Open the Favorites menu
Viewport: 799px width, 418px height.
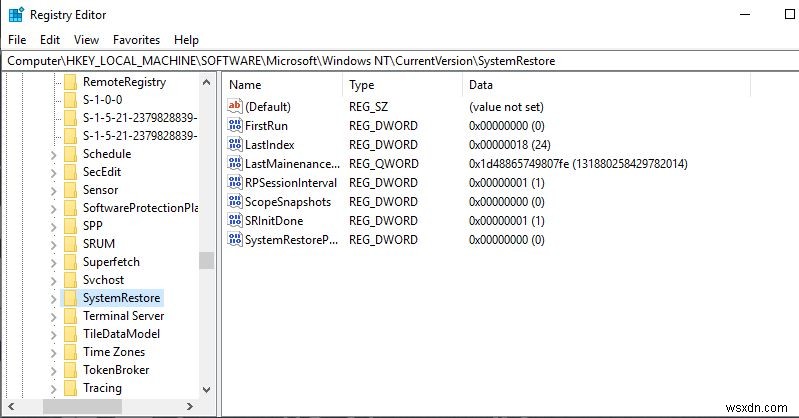[136, 40]
